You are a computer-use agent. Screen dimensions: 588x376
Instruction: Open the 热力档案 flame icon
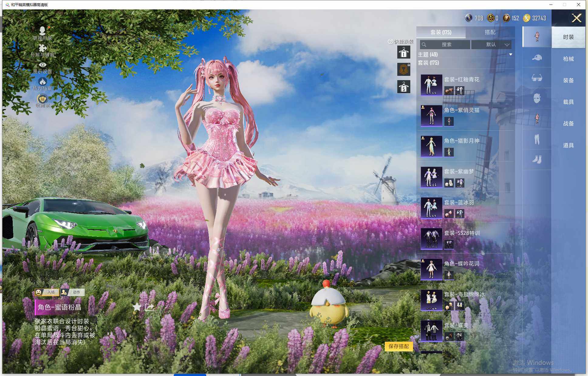43,81
